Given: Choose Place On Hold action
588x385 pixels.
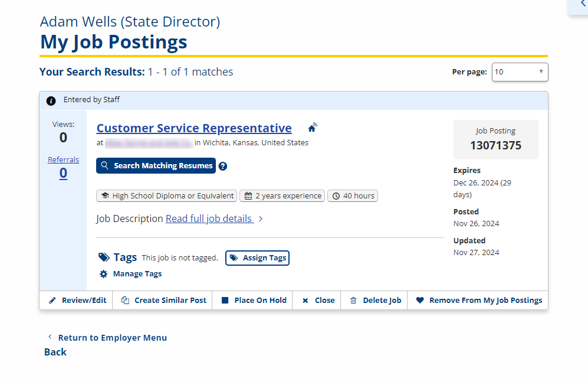Looking at the screenshot, I should (x=254, y=301).
